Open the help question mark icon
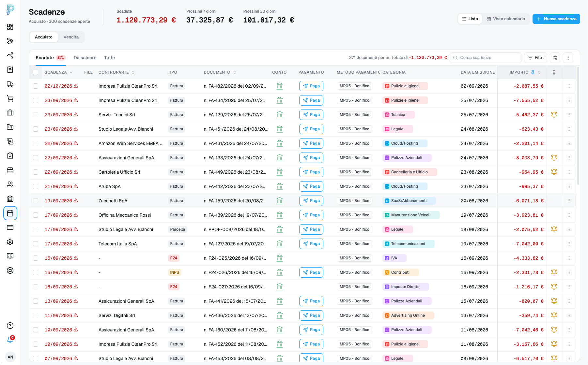 (x=10, y=326)
